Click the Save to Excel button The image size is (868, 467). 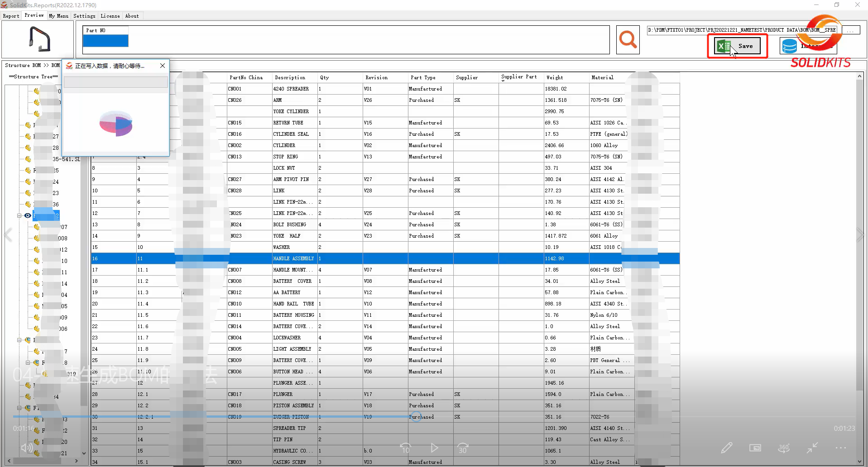[x=737, y=46]
